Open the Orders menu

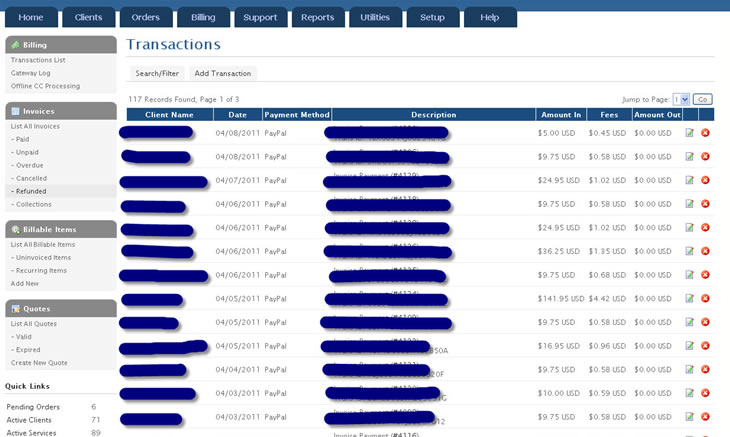(x=146, y=17)
